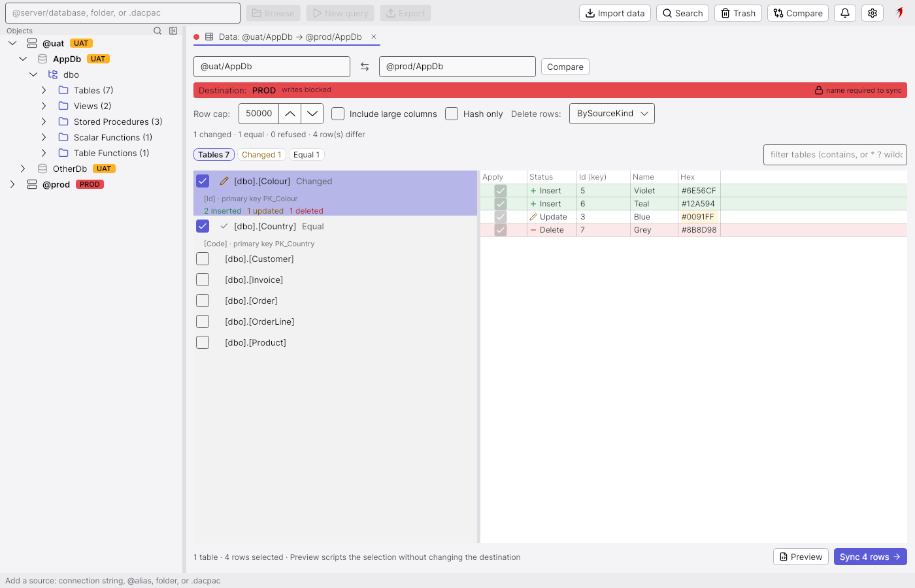This screenshot has height=588, width=915.
Task: Click the AppDb database icon
Action: click(42, 59)
